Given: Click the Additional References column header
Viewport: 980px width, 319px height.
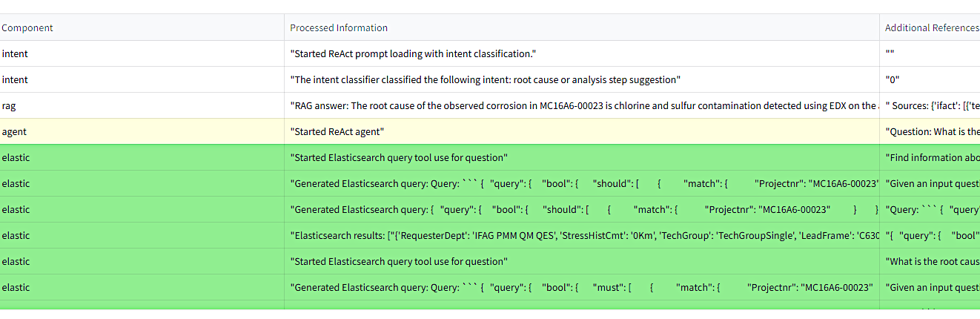Looking at the screenshot, I should pyautogui.click(x=931, y=28).
